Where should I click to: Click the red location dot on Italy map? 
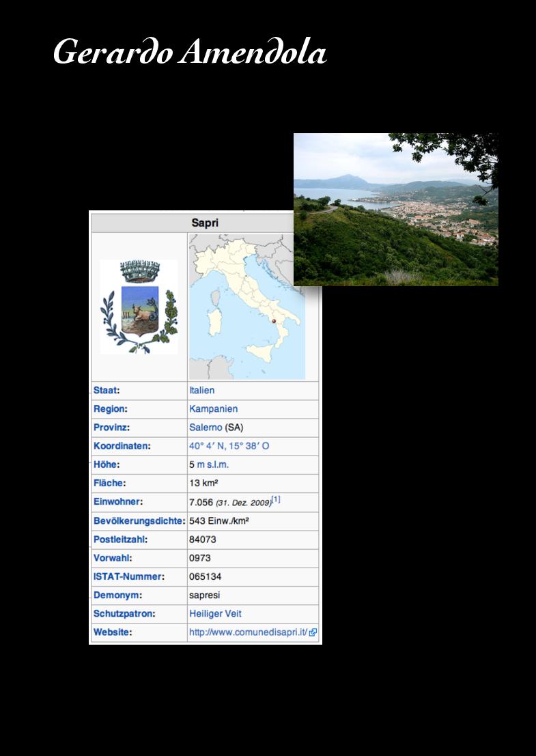click(272, 320)
